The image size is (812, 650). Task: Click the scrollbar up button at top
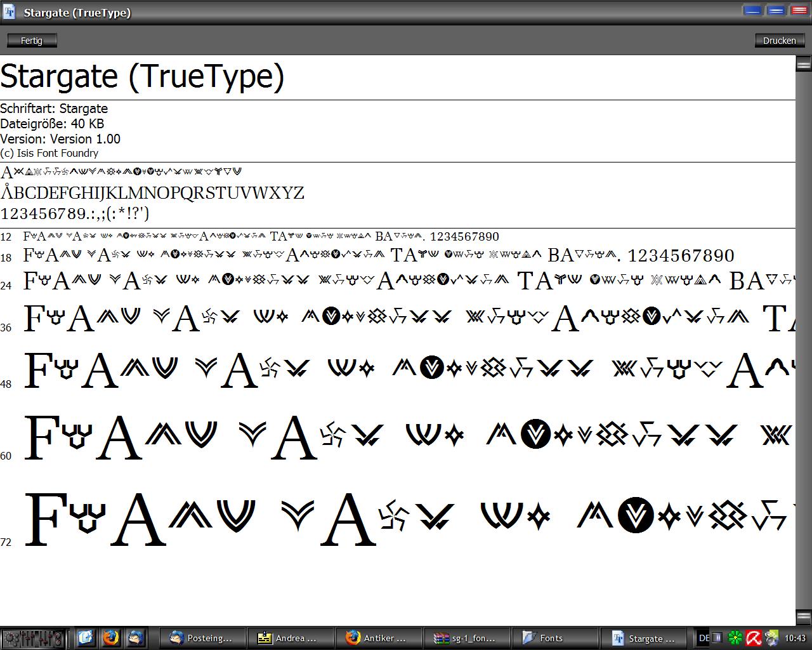pos(803,63)
